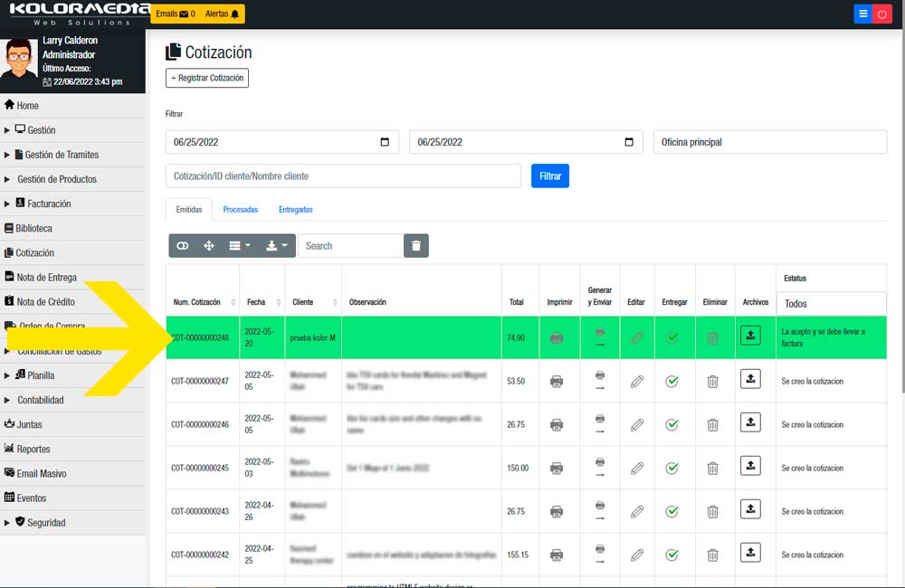Focus the Cotización/ID cliente/Nombre cliente field

click(343, 176)
